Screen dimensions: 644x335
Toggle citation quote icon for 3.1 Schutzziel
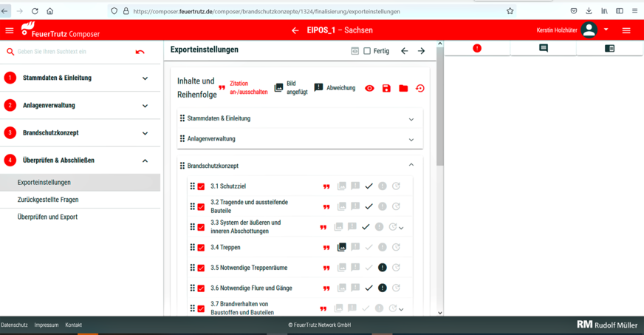tap(326, 186)
